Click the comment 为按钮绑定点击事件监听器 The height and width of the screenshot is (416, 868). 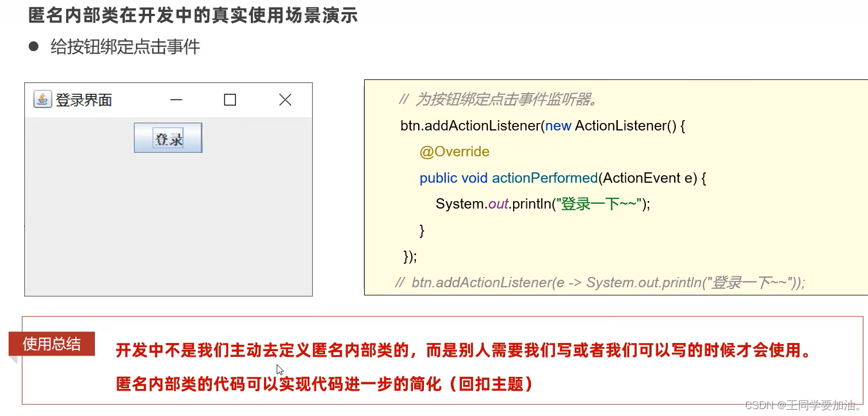click(x=499, y=99)
